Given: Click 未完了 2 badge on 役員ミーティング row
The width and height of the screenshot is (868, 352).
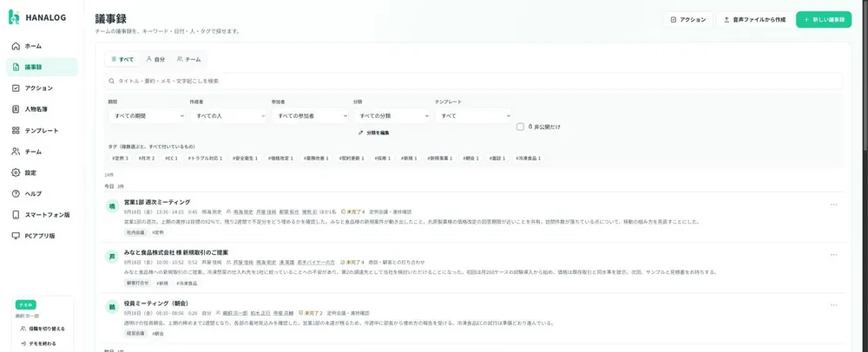Looking at the screenshot, I should tap(311, 313).
